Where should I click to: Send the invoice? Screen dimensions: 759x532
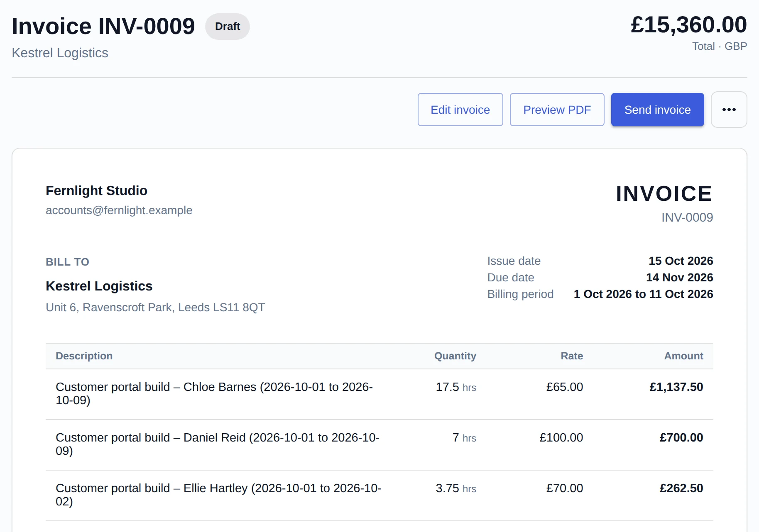point(657,110)
